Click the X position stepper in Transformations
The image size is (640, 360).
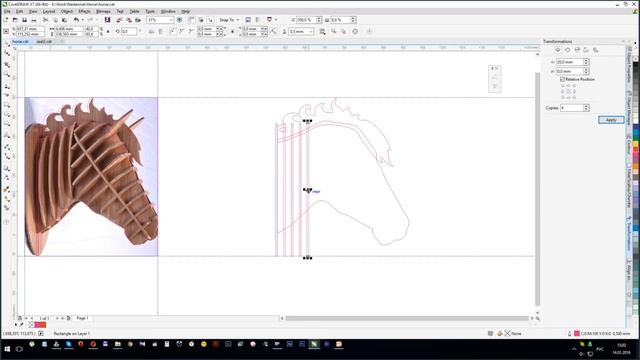586,62
